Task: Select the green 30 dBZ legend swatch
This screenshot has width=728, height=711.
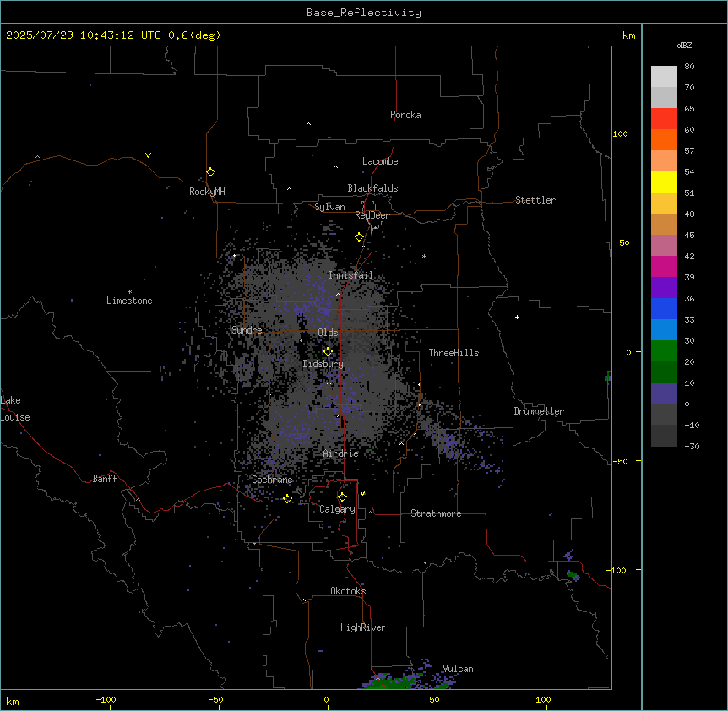Action: (664, 351)
